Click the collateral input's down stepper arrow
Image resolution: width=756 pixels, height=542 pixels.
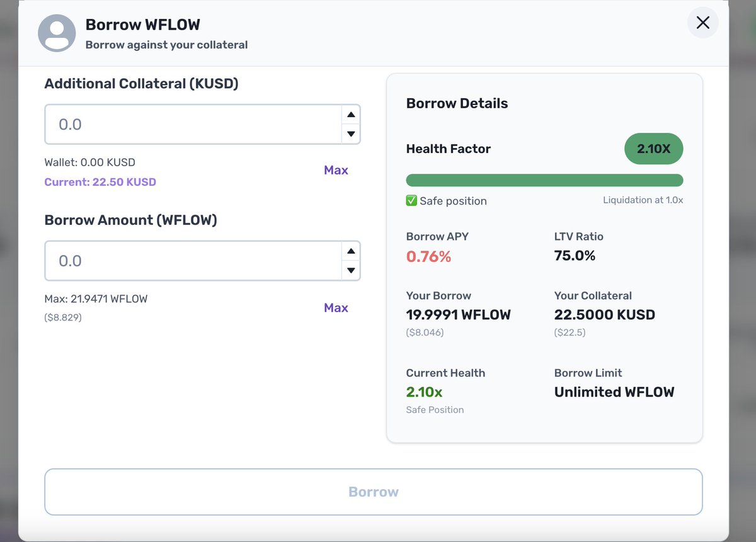[351, 133]
